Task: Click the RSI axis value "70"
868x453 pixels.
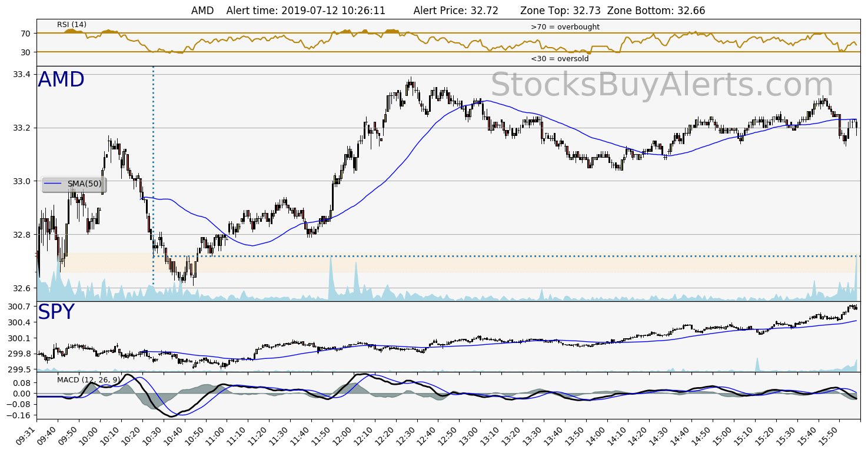Action: [x=25, y=34]
